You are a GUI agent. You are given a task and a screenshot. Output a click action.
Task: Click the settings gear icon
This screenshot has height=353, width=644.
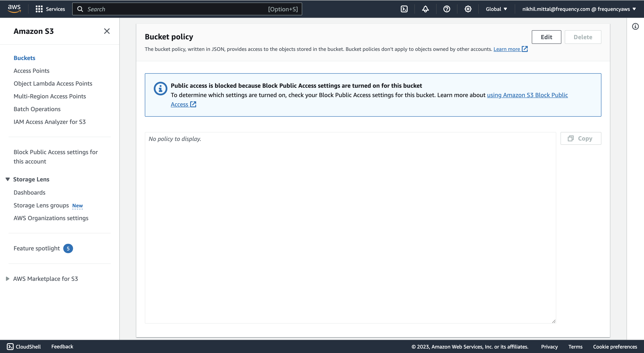tap(468, 9)
